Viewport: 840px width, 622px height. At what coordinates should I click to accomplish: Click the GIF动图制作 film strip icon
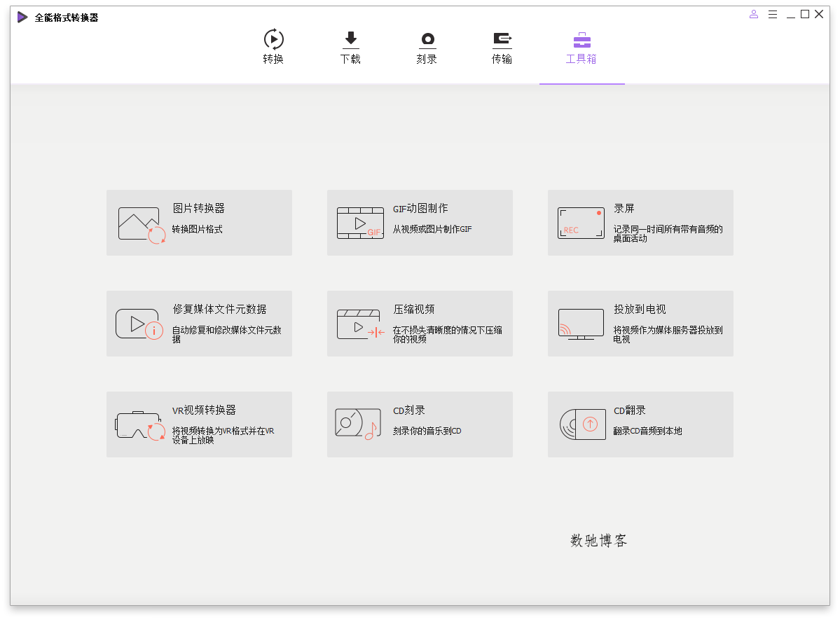tap(361, 223)
